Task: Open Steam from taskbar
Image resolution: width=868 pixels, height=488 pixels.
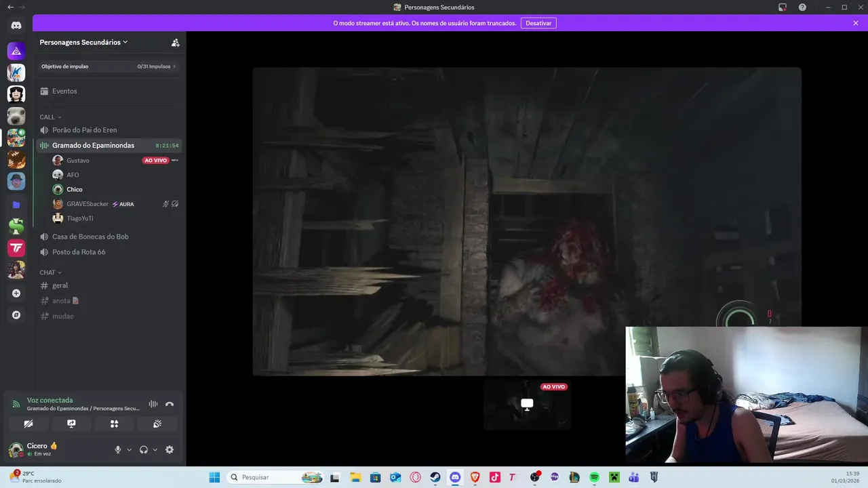Action: 435,477
